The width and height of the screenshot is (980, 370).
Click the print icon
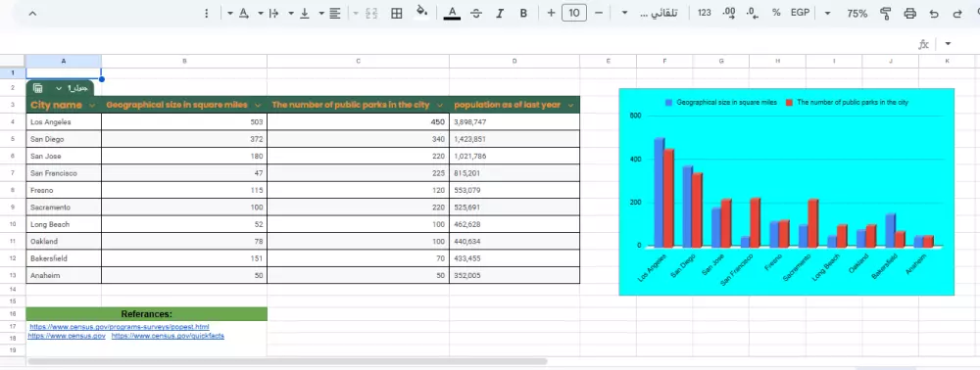click(910, 13)
